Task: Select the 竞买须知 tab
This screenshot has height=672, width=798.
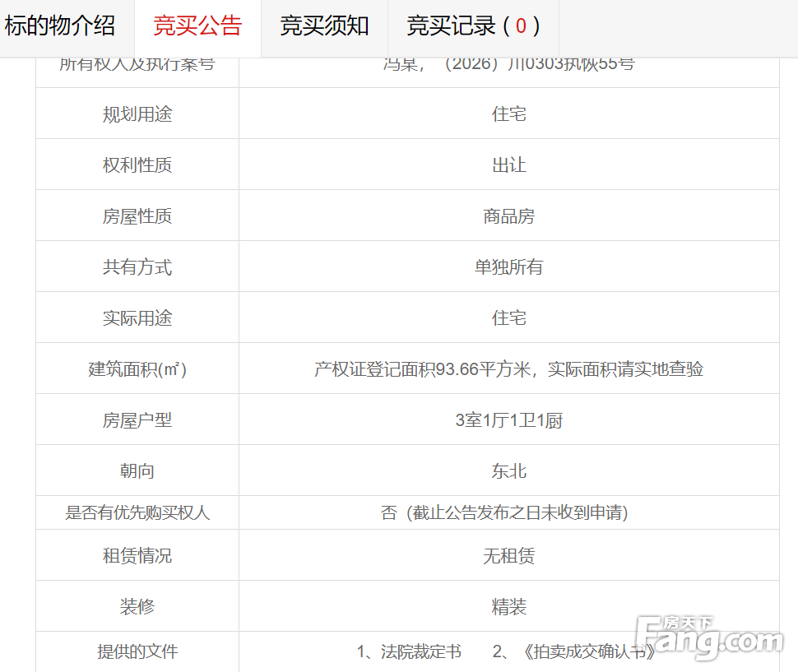Action: coord(324,26)
